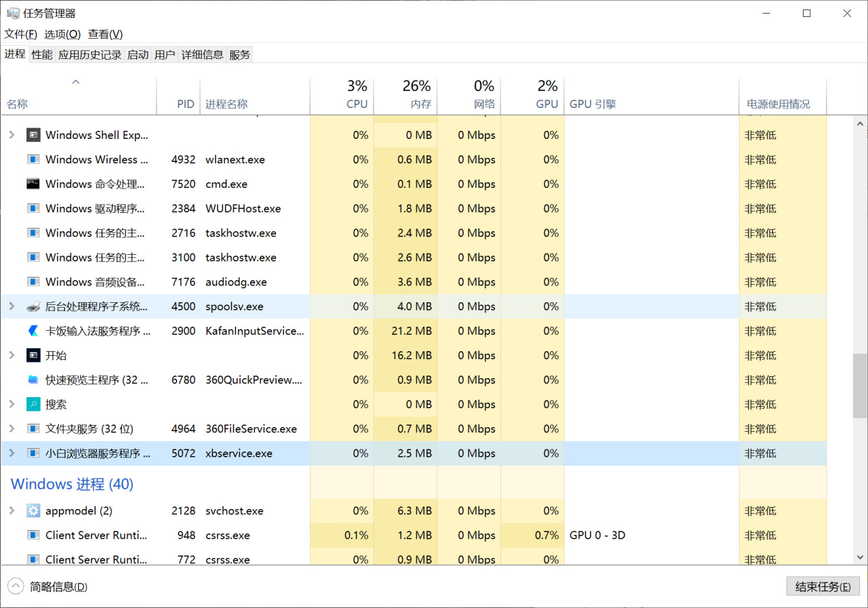Screen dimensions: 868x608
Task: Click the KafanInputService blue icon
Action: coord(33,331)
